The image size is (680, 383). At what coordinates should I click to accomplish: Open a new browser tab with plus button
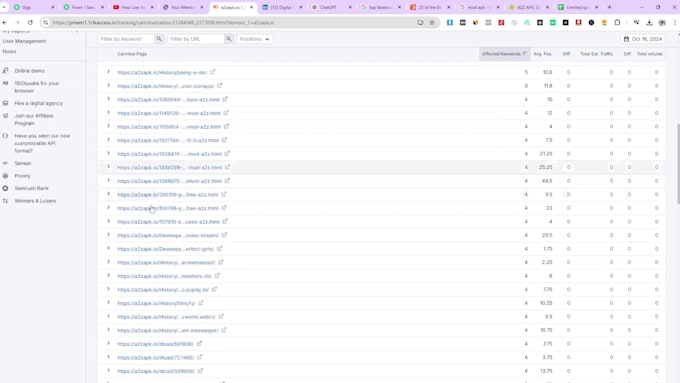coord(609,7)
